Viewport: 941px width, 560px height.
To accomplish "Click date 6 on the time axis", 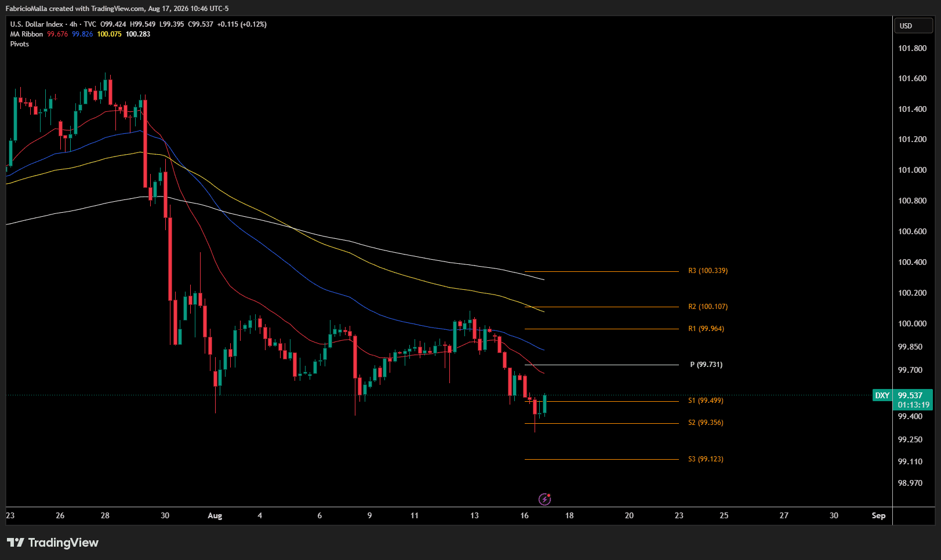I will (319, 515).
